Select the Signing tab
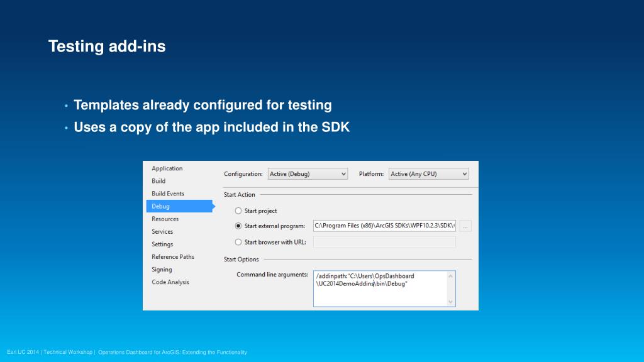This screenshot has height=362, width=644. pos(162,269)
